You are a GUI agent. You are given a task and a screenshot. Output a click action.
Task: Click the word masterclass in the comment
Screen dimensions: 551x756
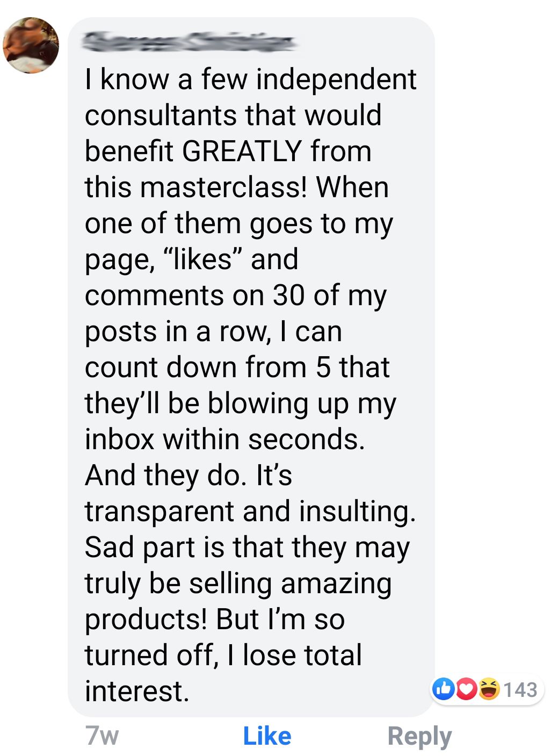point(224,188)
